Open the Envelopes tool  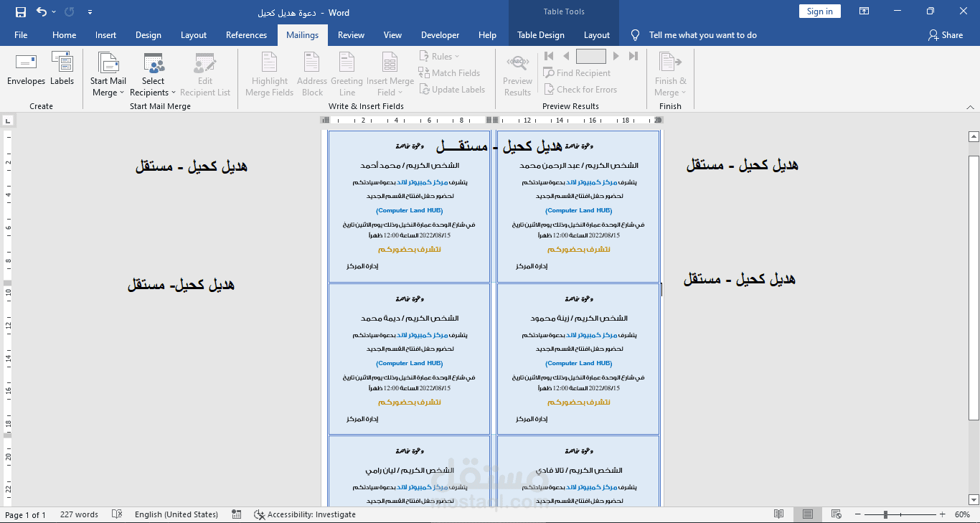27,69
